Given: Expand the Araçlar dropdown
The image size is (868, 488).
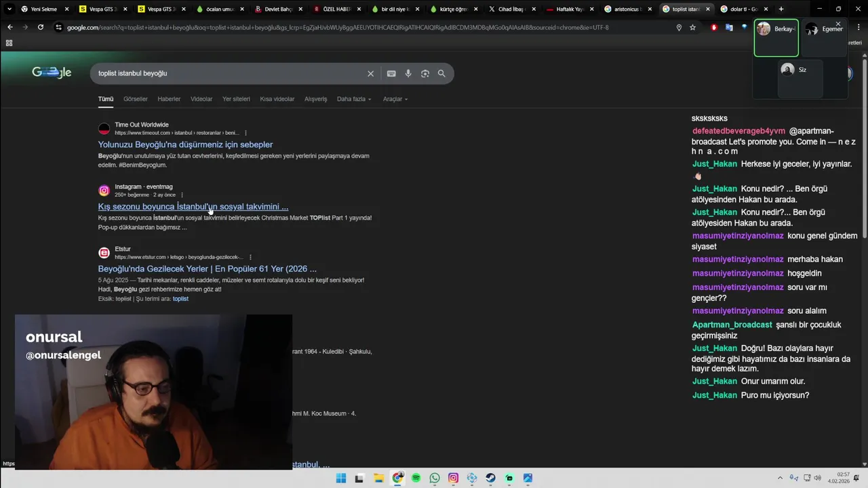Looking at the screenshot, I should click(395, 99).
